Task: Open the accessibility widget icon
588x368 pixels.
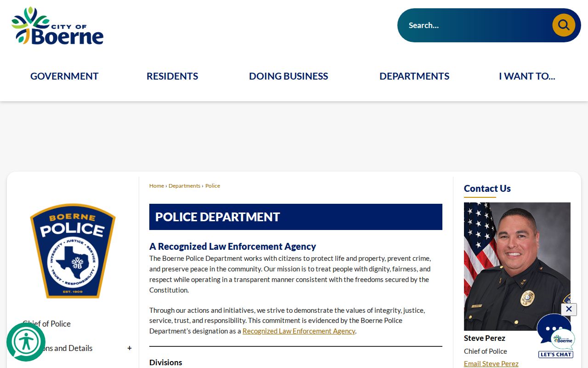Action: (26, 342)
